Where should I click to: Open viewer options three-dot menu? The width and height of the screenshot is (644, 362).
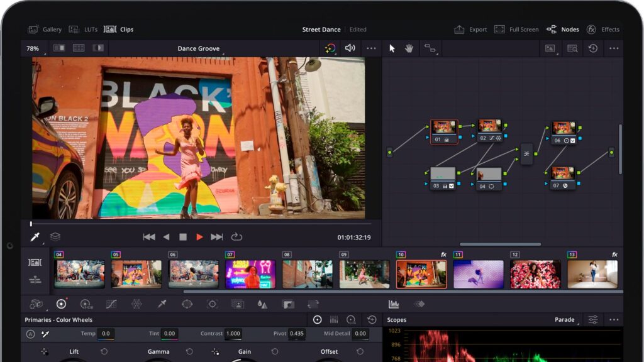(371, 48)
